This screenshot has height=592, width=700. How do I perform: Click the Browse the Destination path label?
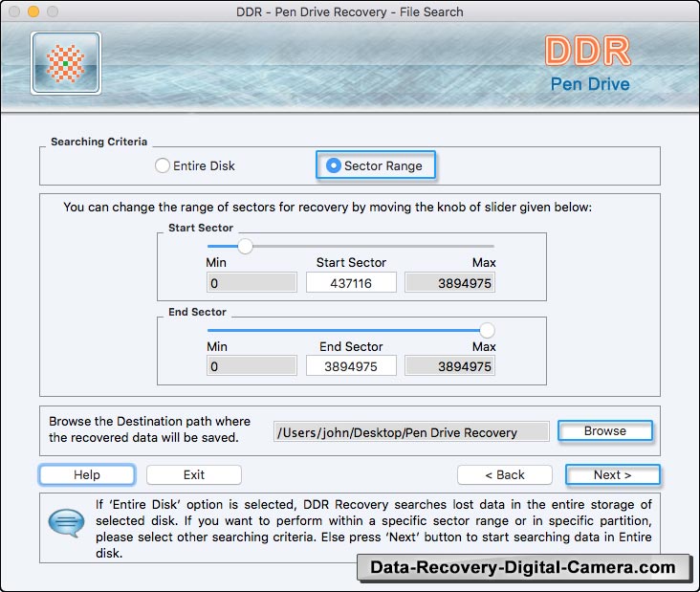pos(149,429)
